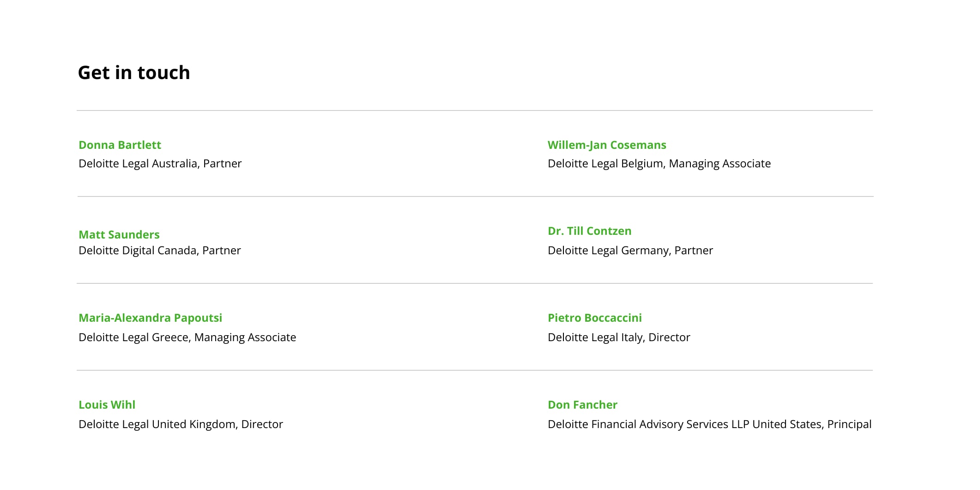
Task: Open Dr. Till Contzen's profile link
Action: tap(589, 231)
